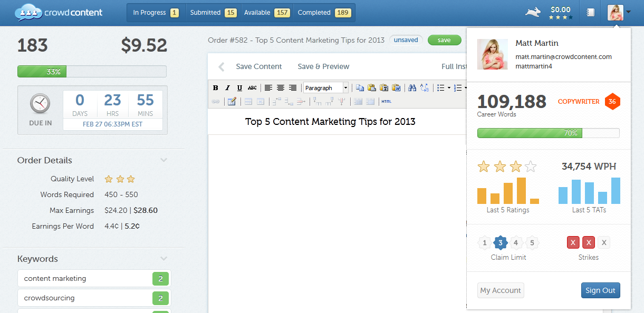This screenshot has width=644, height=313.
Task: Switch to the Available orders tab
Action: (x=266, y=12)
